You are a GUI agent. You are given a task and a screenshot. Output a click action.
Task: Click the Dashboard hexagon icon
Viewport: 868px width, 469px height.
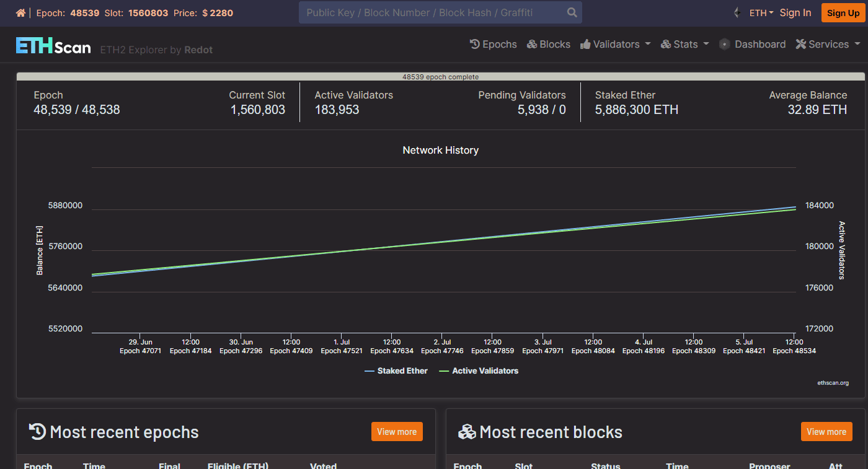click(724, 44)
